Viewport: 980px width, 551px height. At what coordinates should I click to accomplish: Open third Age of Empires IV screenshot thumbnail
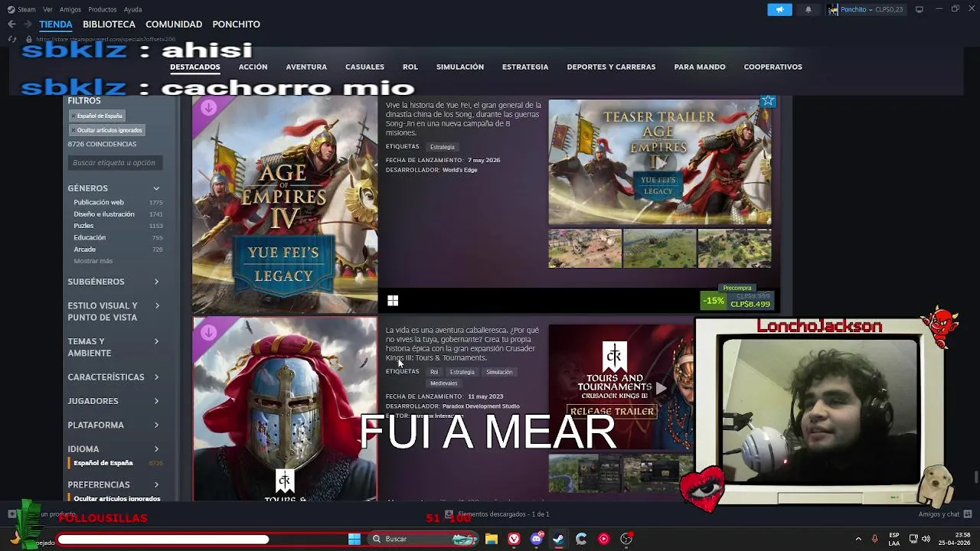[734, 248]
